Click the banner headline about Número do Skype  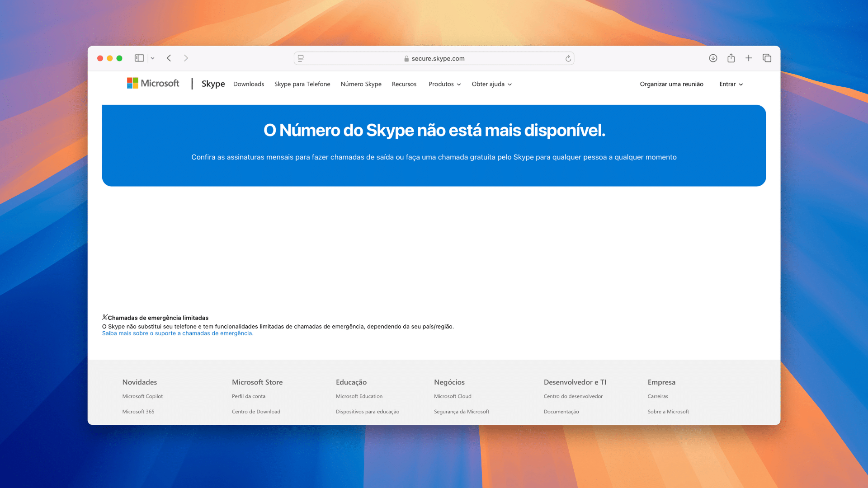(434, 131)
